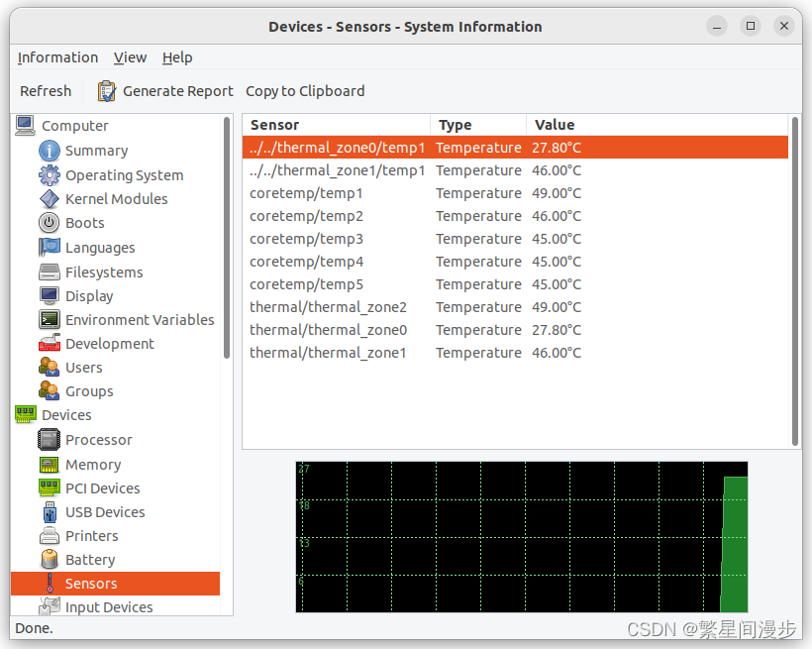Screen dimensions: 812x649
Task: Click the Groups people icon
Action: coord(50,390)
